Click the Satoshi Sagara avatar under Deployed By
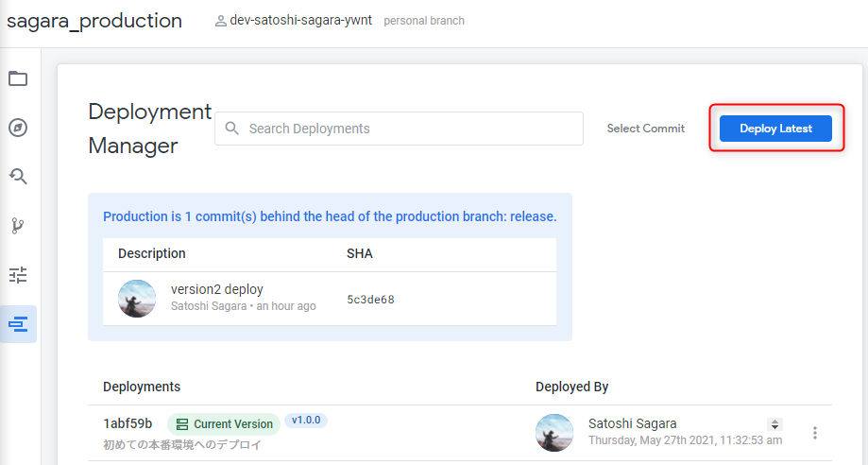The image size is (868, 465). pos(554,433)
